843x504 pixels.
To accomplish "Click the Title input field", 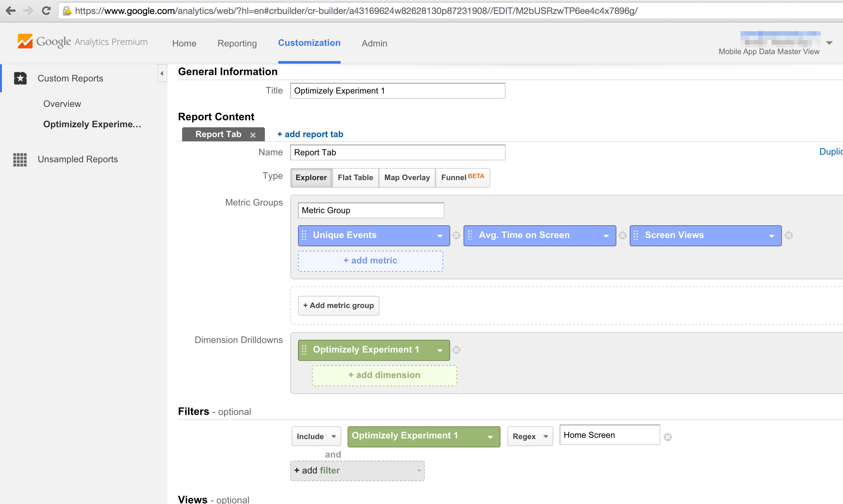I will tap(397, 91).
